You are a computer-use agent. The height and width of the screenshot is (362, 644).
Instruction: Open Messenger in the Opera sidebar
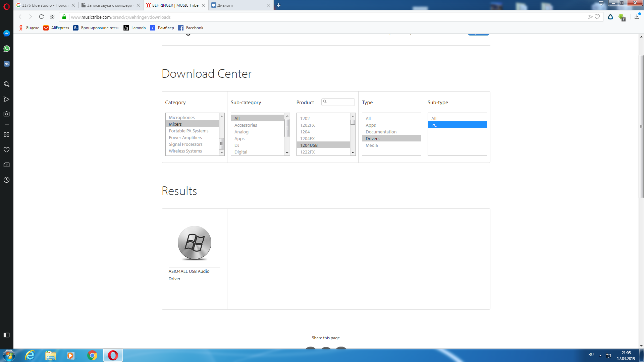[x=6, y=34]
